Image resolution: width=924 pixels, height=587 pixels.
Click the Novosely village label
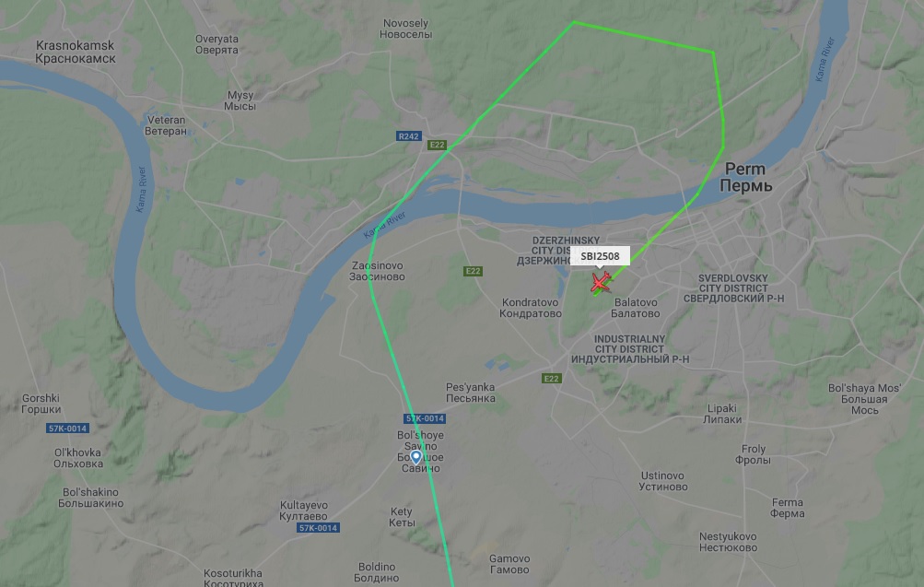[x=405, y=29]
